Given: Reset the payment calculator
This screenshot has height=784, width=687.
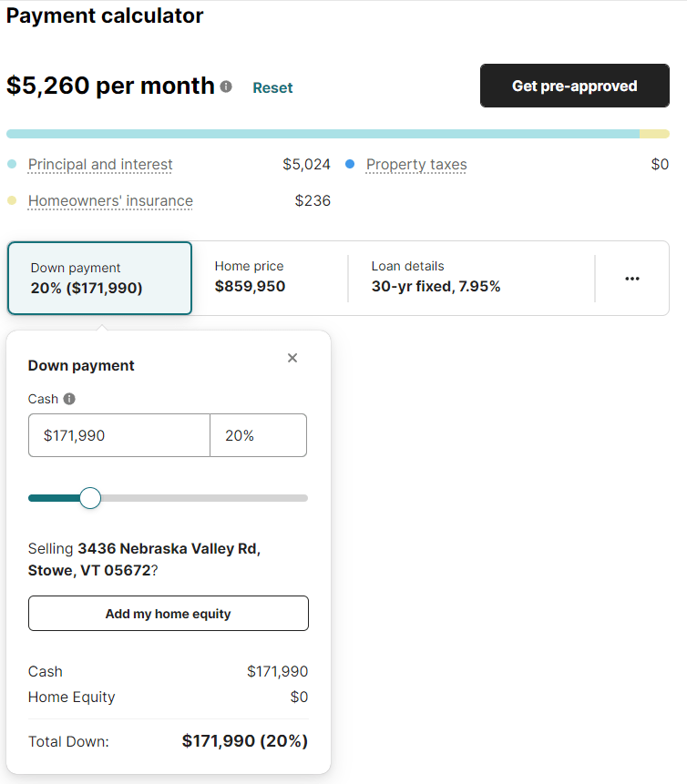Looking at the screenshot, I should pos(272,87).
